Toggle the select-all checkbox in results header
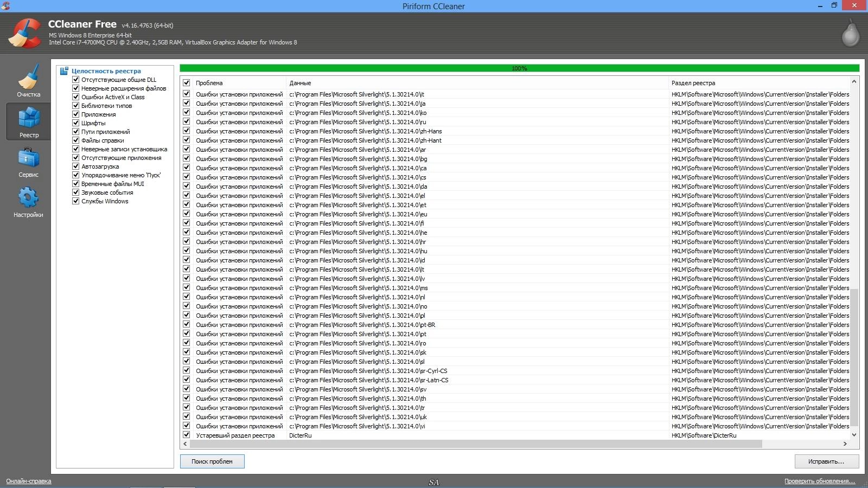Screen dimensions: 868x488 coord(186,83)
